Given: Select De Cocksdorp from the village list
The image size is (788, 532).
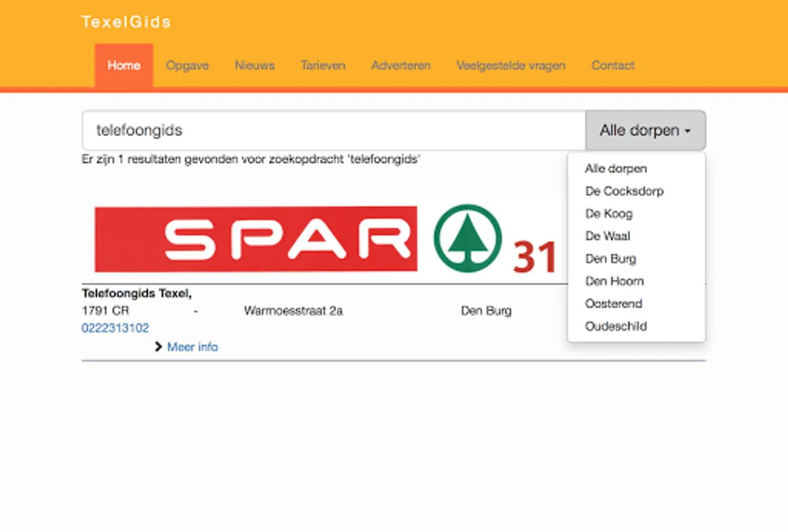Looking at the screenshot, I should click(624, 191).
